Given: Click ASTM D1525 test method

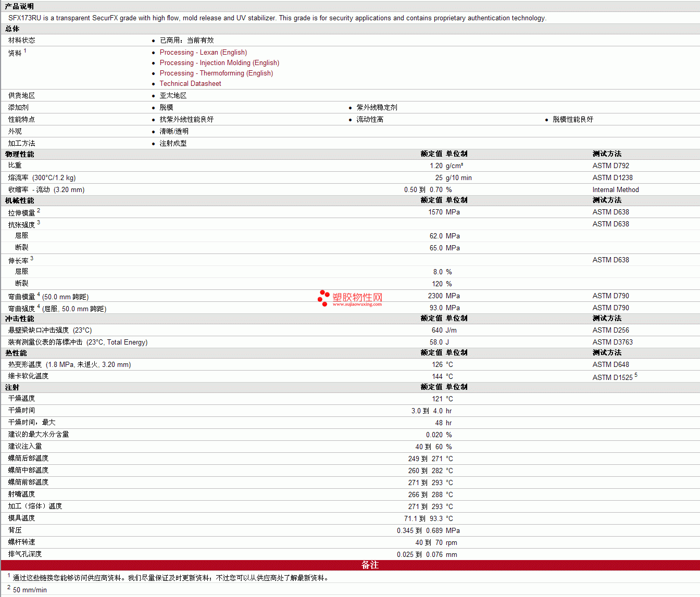Looking at the screenshot, I should tap(612, 377).
